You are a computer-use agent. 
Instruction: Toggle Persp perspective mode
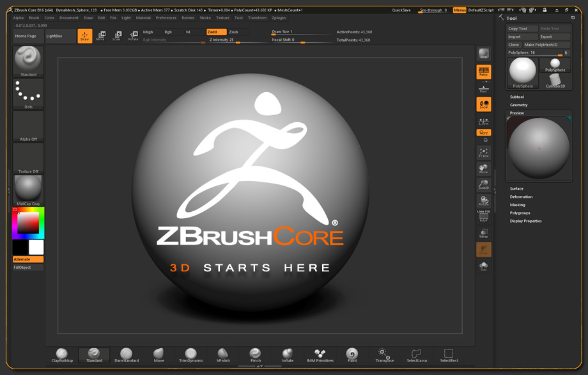pyautogui.click(x=484, y=72)
